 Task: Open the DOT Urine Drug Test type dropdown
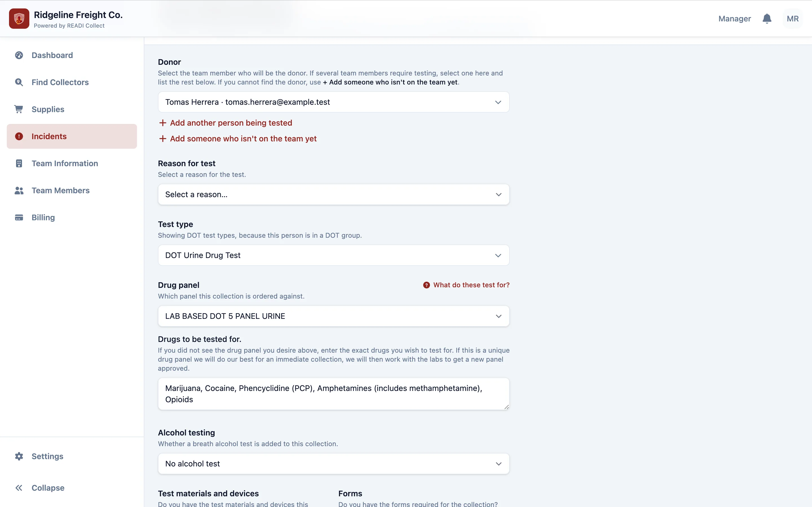(334, 255)
